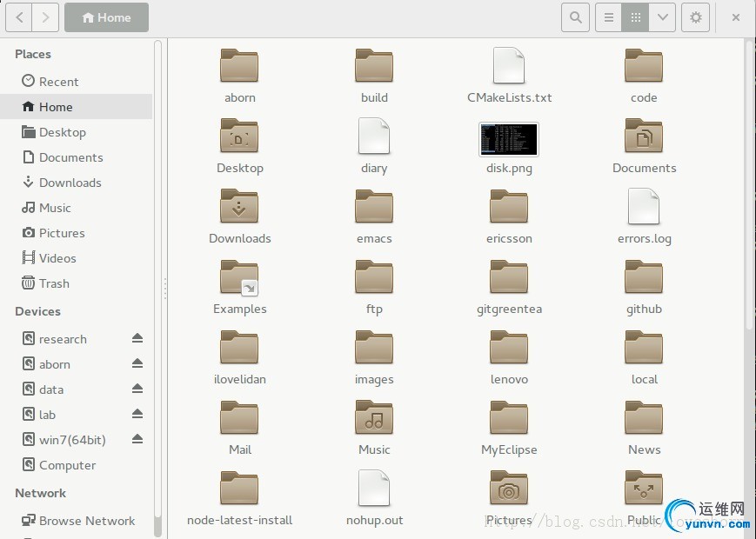Select the emacs folder icon
This screenshot has height=539, width=756.
pyautogui.click(x=374, y=206)
